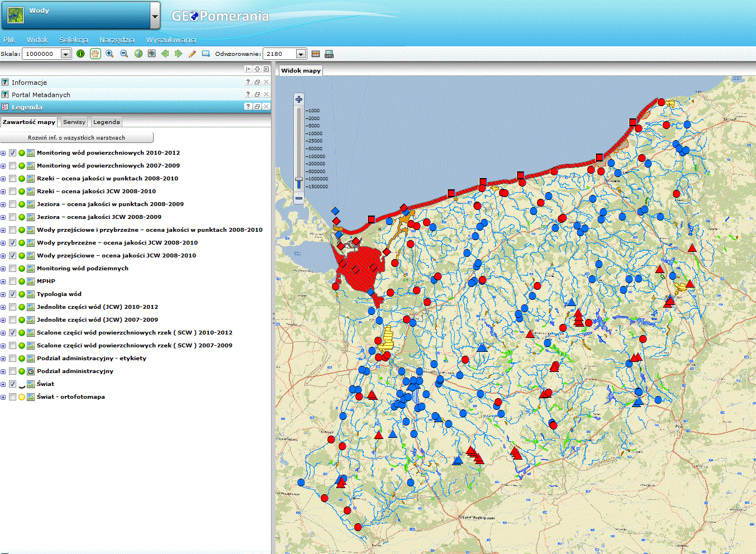Click the -1000 scale level label
The height and width of the screenshot is (554, 756).
pyautogui.click(x=313, y=111)
